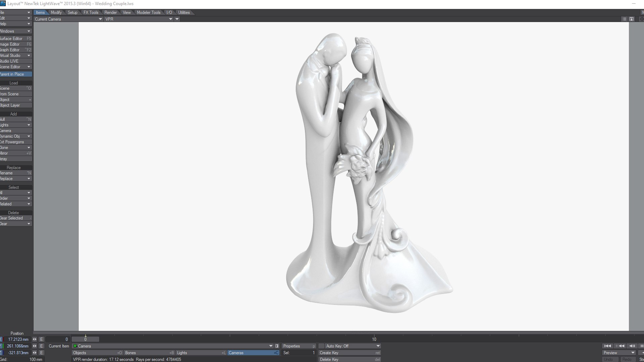Open the Modeler Tools tab
Screen dimensions: 644x362
coord(149,12)
